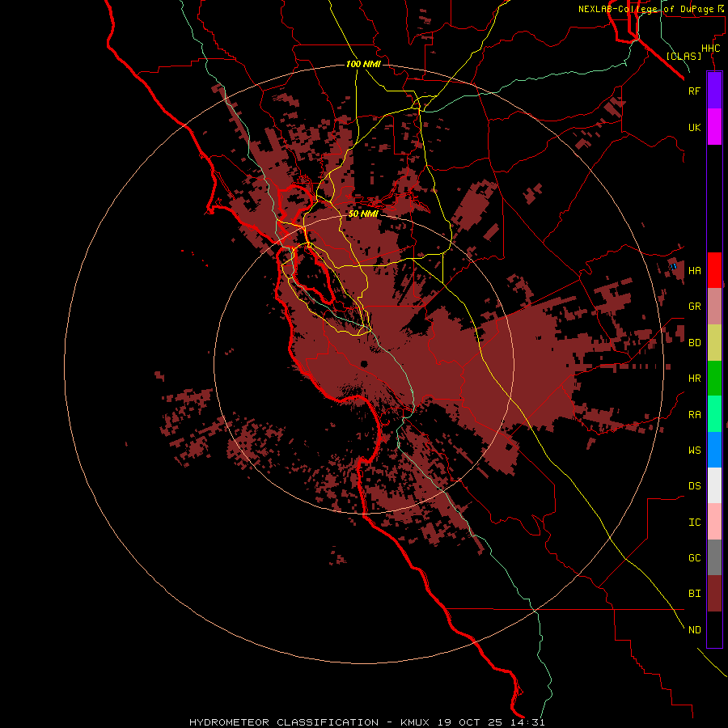728x728 pixels.
Task: Click the HA legend label
Action: coord(694,270)
